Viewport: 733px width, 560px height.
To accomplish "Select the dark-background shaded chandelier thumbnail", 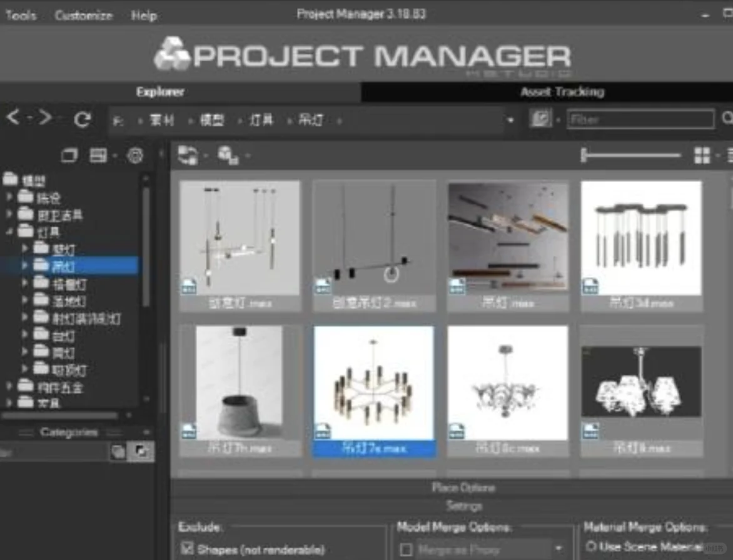I will 641,391.
